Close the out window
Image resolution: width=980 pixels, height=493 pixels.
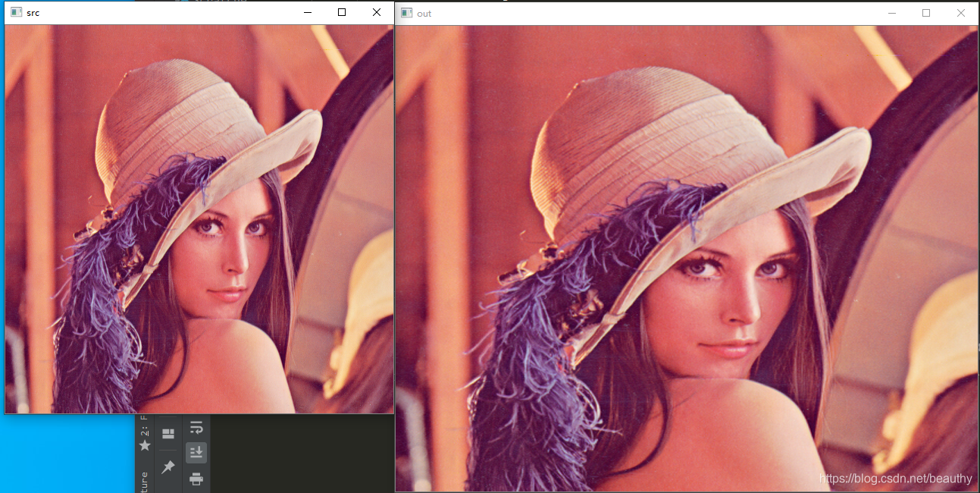click(x=961, y=13)
